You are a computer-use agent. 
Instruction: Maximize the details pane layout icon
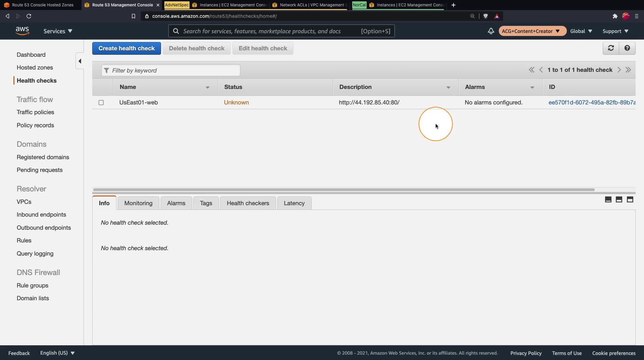[630, 199]
